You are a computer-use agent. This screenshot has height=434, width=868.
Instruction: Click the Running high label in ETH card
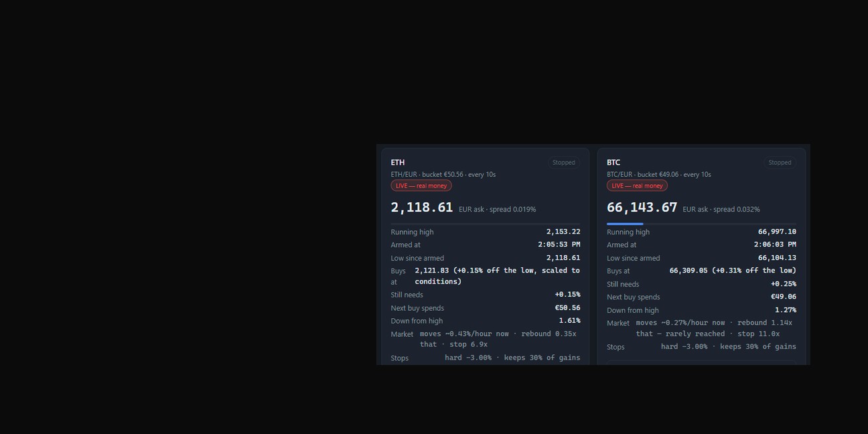(412, 232)
